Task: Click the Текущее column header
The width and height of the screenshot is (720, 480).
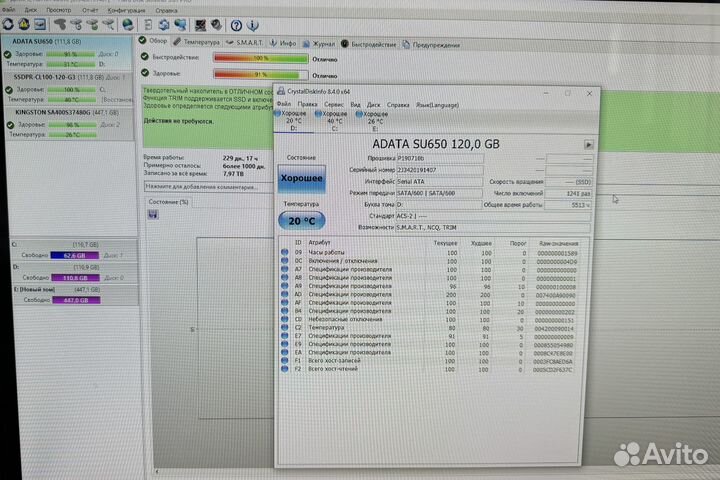Action: 444,243
